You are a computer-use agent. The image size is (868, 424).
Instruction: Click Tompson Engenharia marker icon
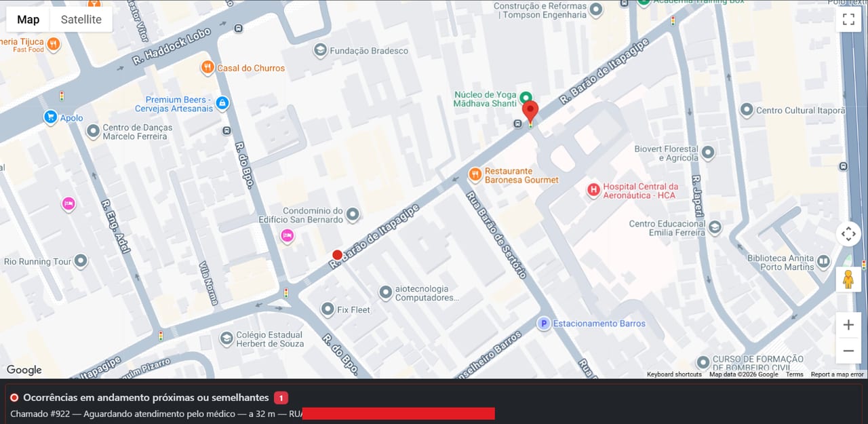coord(596,9)
